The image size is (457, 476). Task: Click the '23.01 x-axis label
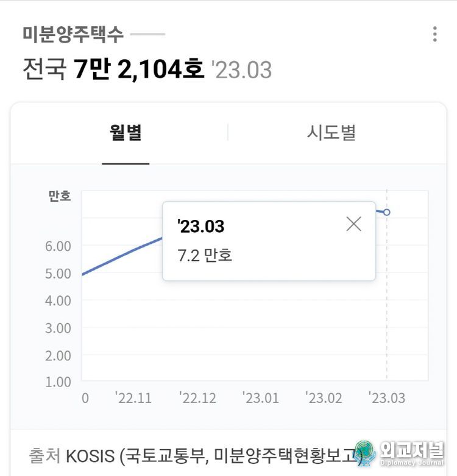point(261,398)
